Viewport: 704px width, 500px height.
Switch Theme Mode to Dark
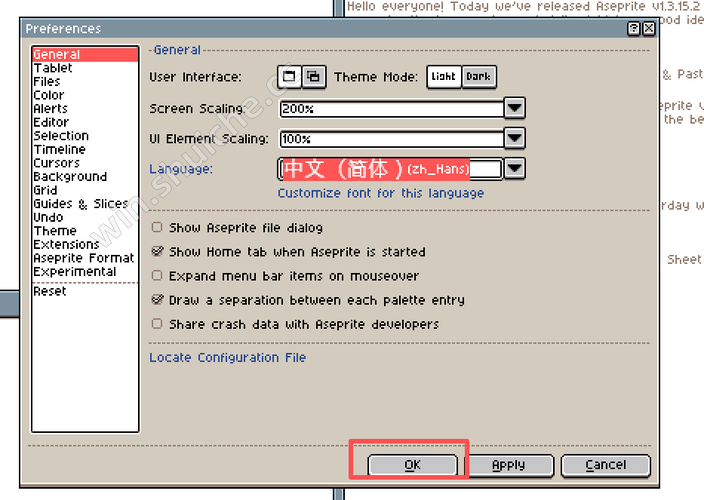479,77
